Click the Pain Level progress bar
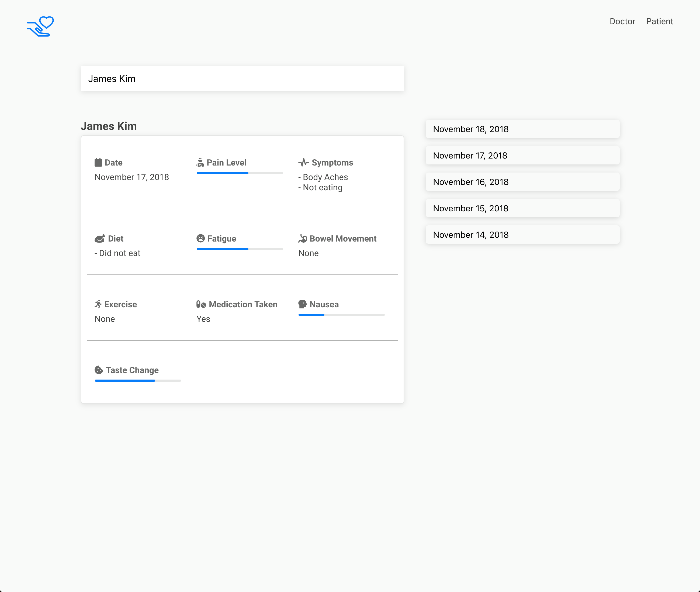This screenshot has width=700, height=592. point(240,173)
